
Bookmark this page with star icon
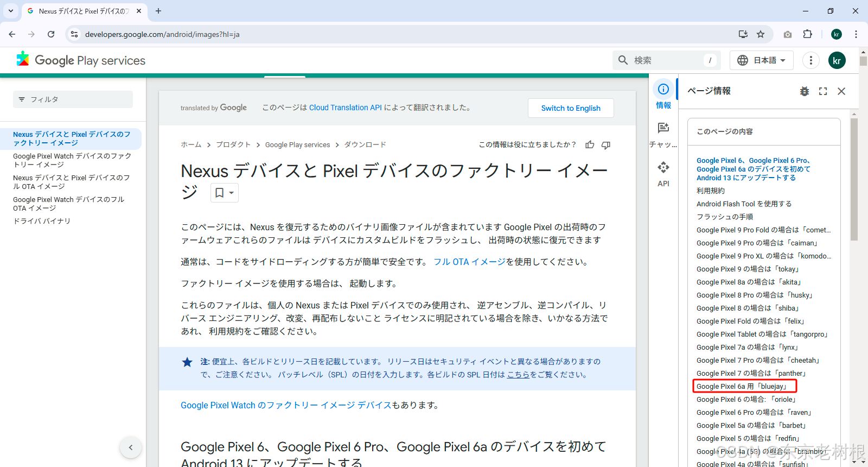[x=761, y=34]
